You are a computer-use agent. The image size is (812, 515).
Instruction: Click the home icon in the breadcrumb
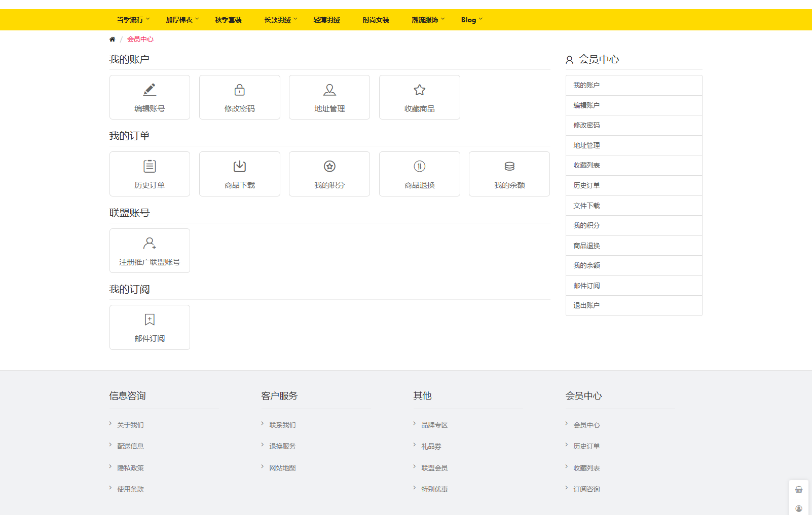[112, 39]
